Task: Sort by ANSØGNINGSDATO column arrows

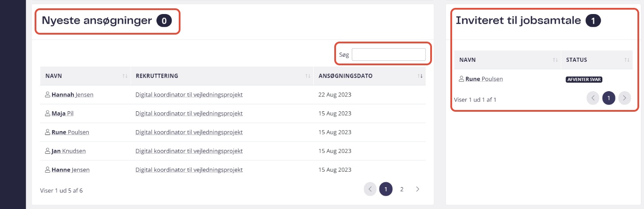Action: [x=421, y=76]
